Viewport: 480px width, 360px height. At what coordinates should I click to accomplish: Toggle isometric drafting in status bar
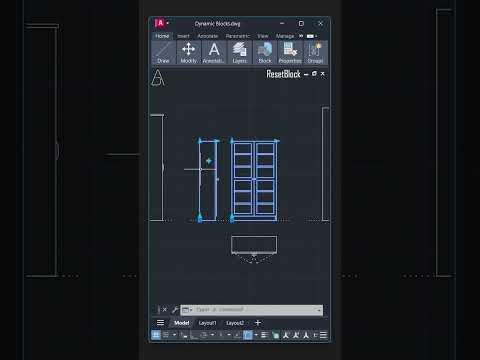221,335
